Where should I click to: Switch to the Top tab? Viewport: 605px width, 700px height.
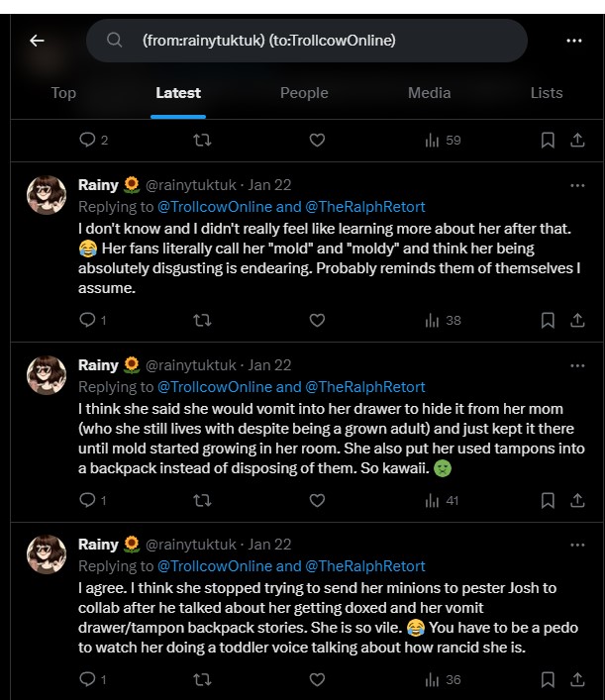63,93
